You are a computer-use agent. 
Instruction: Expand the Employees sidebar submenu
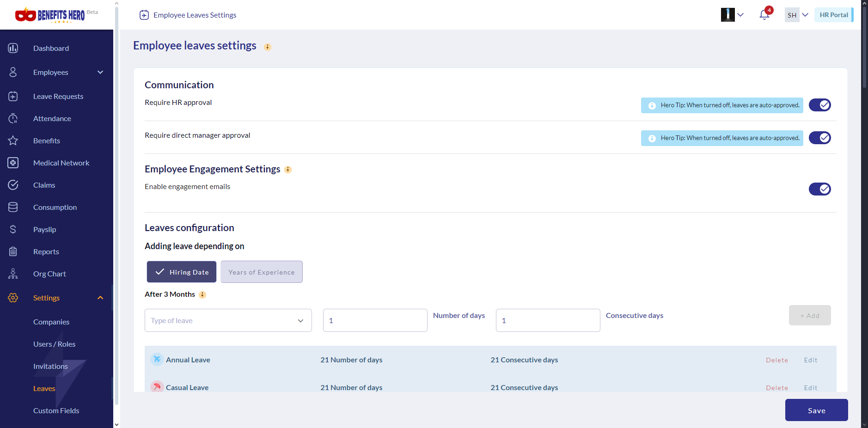pos(100,72)
